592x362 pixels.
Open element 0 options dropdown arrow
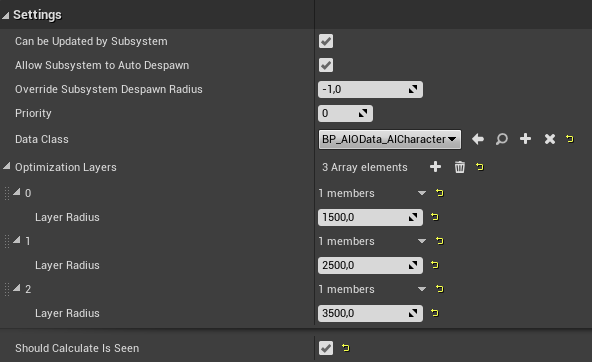422,193
